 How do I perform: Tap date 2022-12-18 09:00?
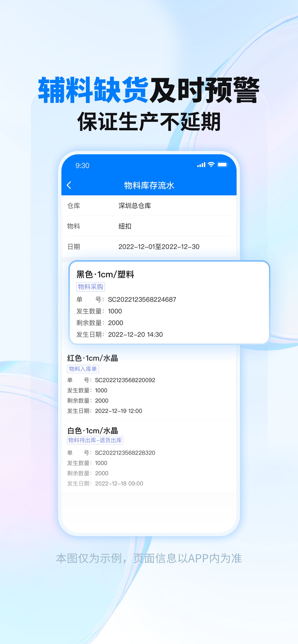pyautogui.click(x=119, y=483)
